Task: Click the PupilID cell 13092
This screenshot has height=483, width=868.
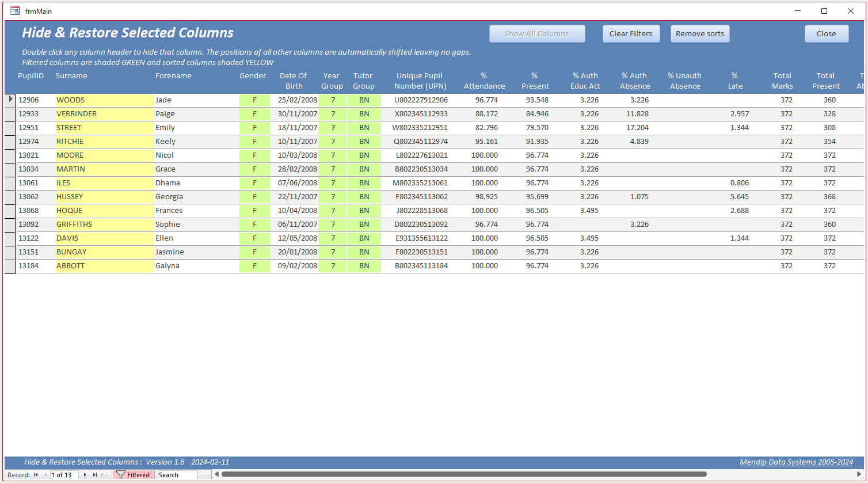Action: 36,225
